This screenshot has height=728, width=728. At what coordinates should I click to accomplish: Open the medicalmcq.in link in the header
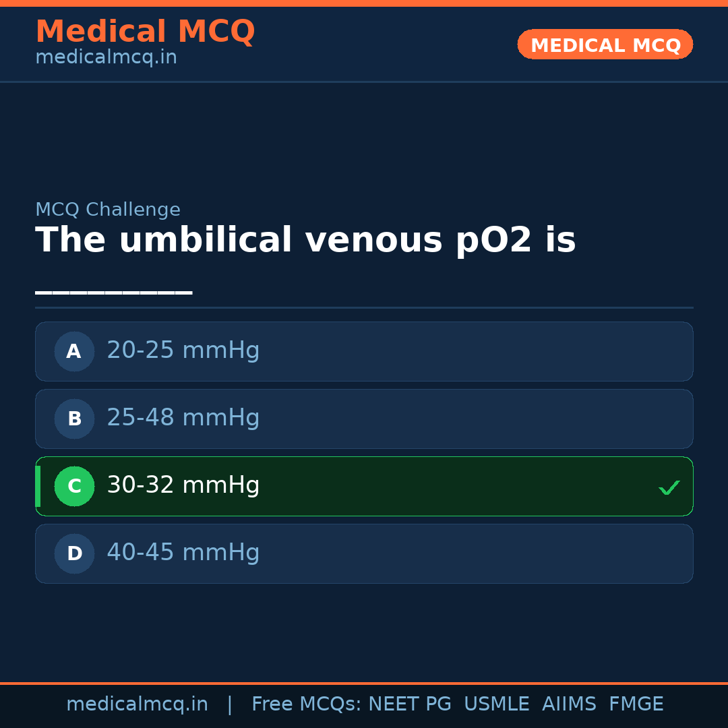(x=106, y=58)
